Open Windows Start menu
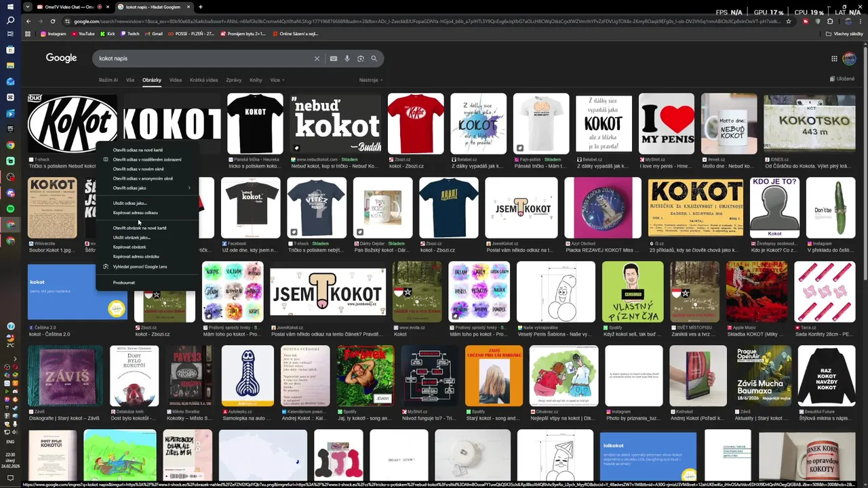The height and width of the screenshot is (488, 868). 10,6
